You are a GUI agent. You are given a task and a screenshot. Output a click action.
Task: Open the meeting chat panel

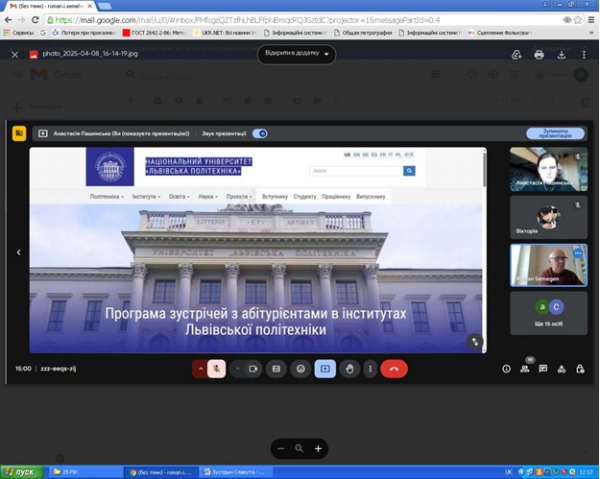click(543, 369)
